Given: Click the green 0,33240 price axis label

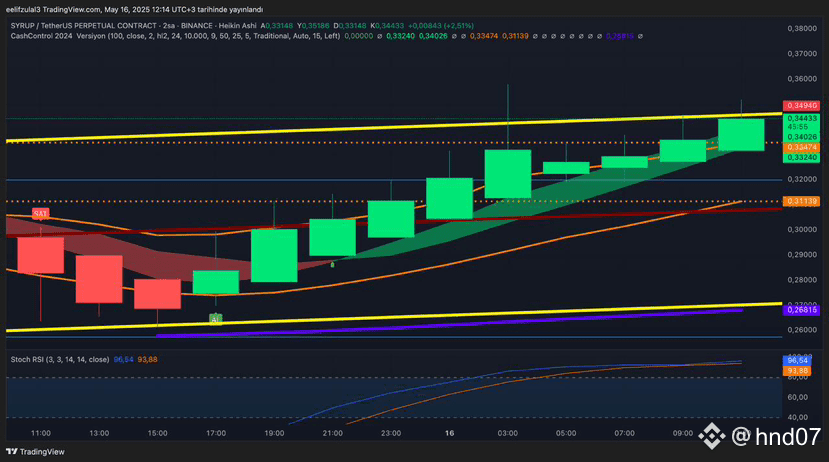Looking at the screenshot, I should click(802, 158).
